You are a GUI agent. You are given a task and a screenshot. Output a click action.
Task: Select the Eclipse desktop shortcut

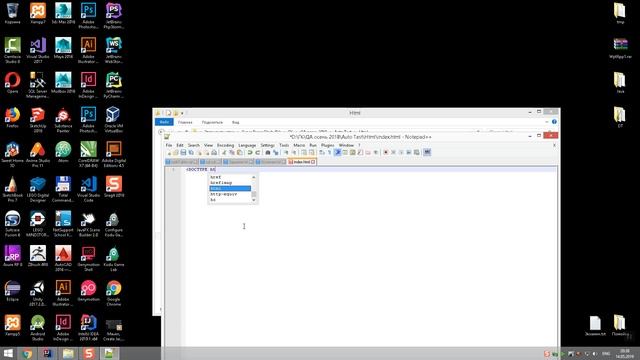[12, 291]
